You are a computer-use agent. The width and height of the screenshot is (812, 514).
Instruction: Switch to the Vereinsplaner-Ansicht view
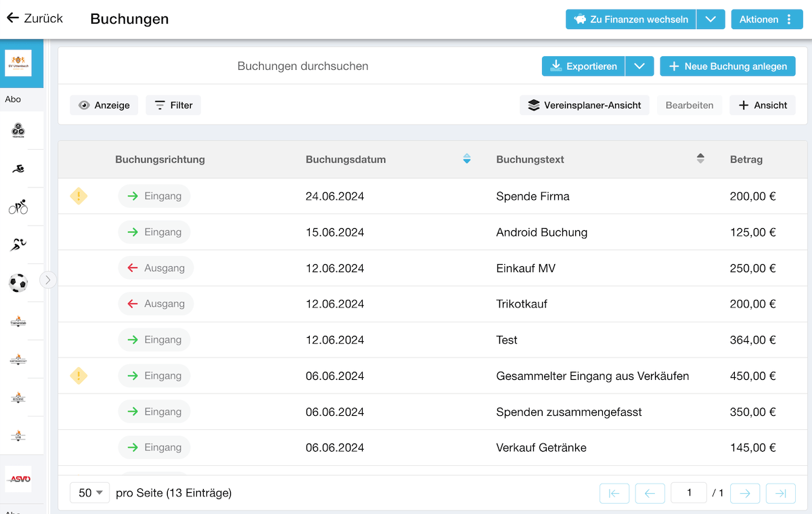[x=585, y=105]
